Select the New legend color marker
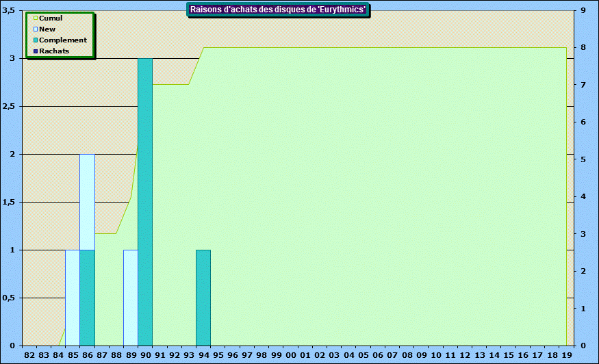 36,29
